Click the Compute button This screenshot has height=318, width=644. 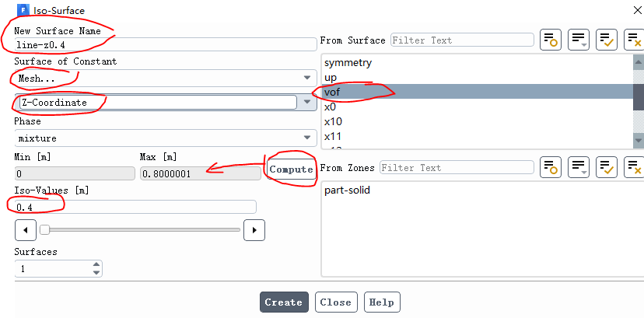291,169
